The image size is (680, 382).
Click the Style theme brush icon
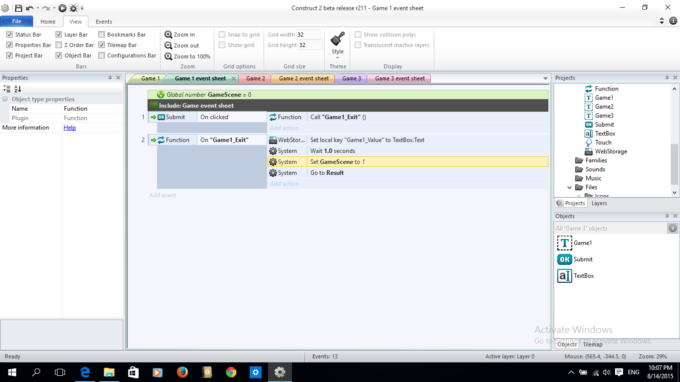tap(337, 39)
